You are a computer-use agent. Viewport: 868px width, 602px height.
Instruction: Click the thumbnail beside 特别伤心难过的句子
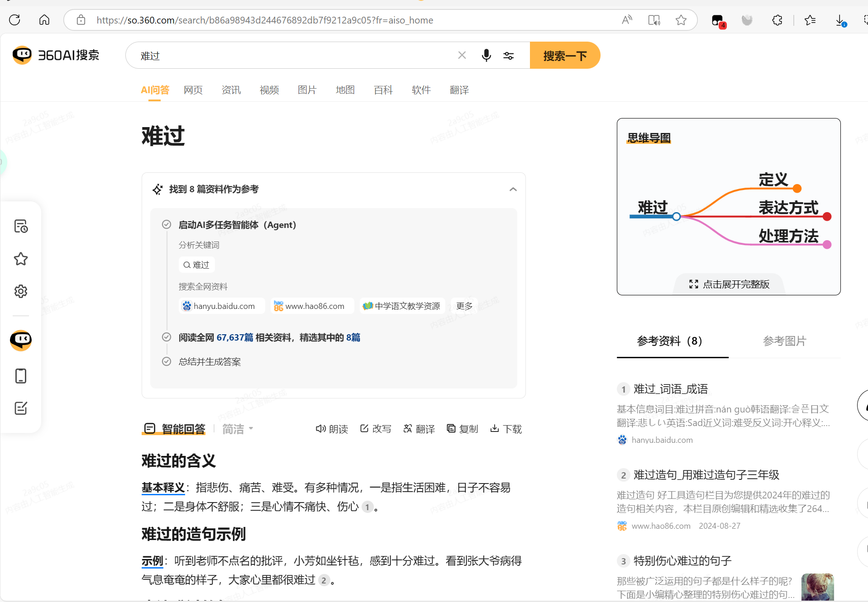[x=818, y=587]
